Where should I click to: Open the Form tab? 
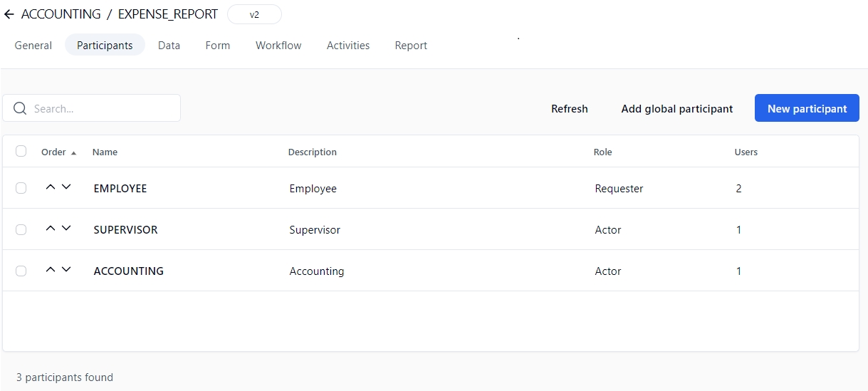[217, 45]
